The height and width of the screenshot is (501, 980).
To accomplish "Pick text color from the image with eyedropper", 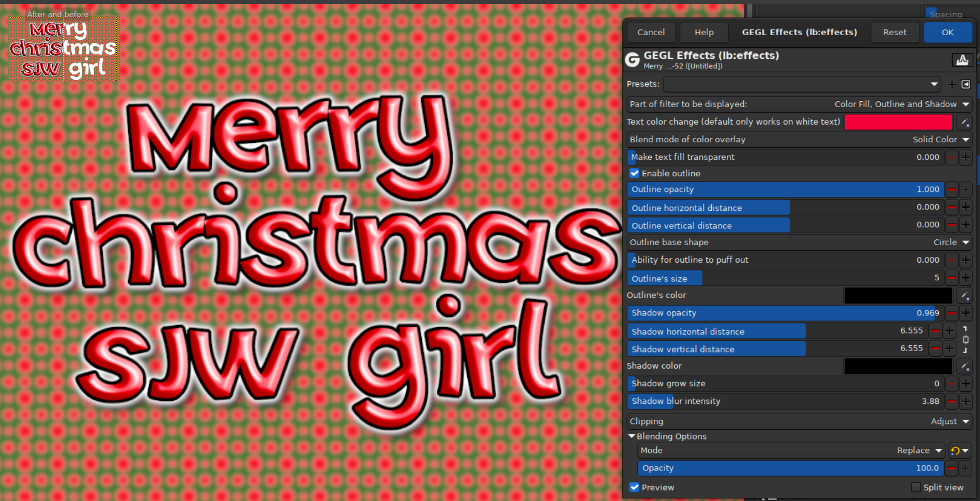I will (964, 122).
